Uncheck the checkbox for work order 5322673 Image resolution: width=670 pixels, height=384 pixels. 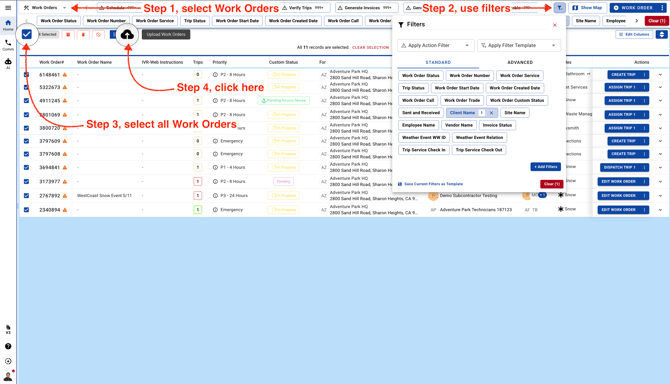tap(26, 87)
